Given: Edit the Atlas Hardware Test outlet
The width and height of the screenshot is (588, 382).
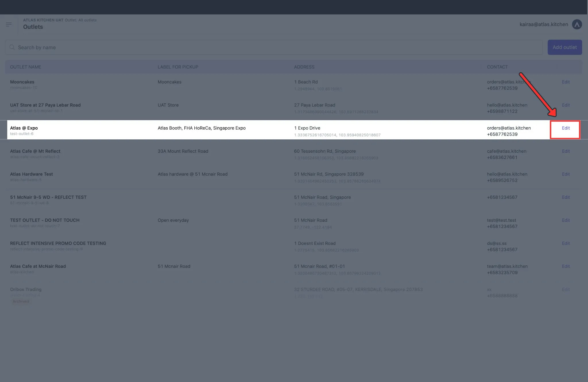Looking at the screenshot, I should coord(565,174).
